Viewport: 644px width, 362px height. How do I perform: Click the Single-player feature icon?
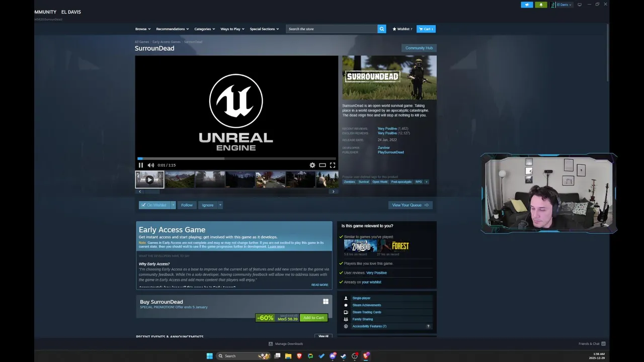(x=346, y=298)
